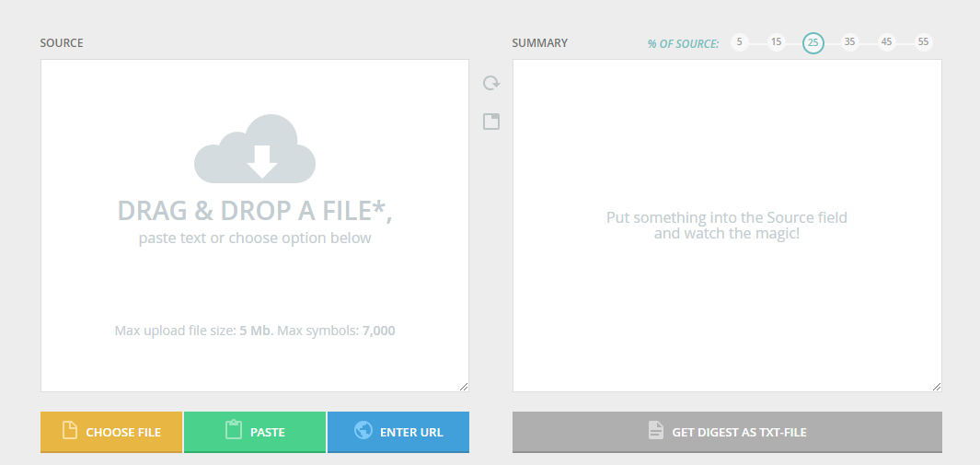The height and width of the screenshot is (465, 980).
Task: Click the square window icon below refresh
Action: tap(491, 122)
